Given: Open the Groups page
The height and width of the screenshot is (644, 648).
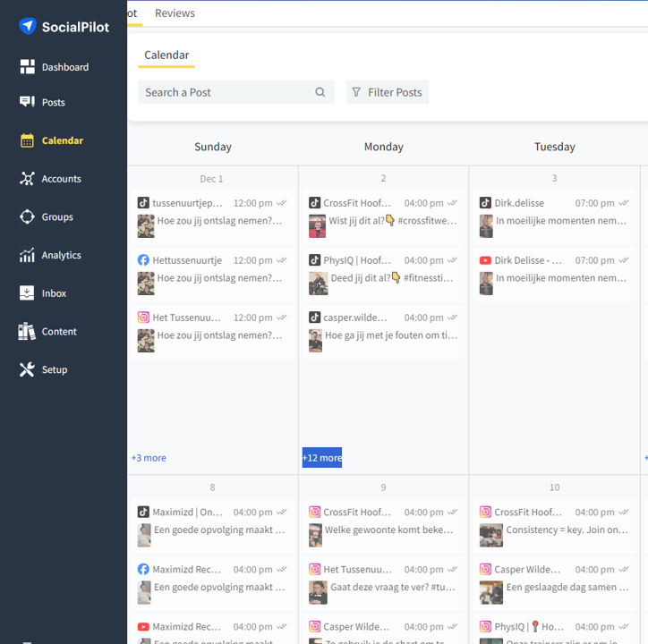Looking at the screenshot, I should click(57, 217).
